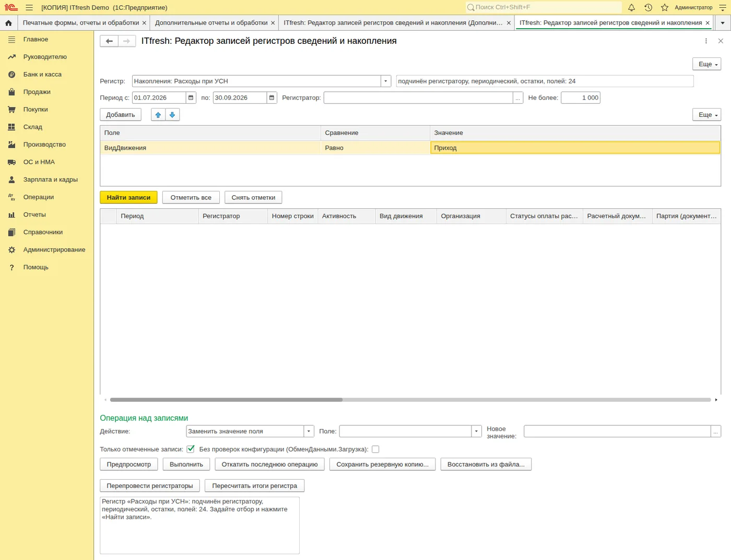Click 'Пересчитать итоги регистра' button

point(254,486)
